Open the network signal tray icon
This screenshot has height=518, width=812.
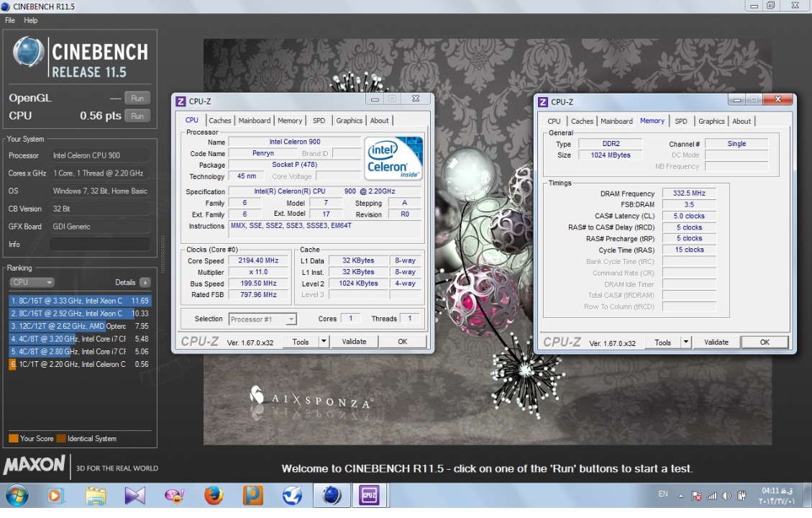point(712,496)
